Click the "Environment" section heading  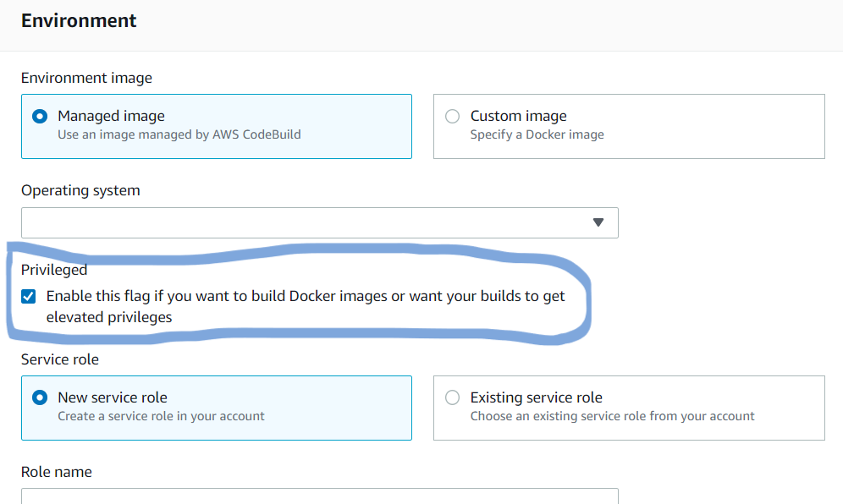(79, 20)
